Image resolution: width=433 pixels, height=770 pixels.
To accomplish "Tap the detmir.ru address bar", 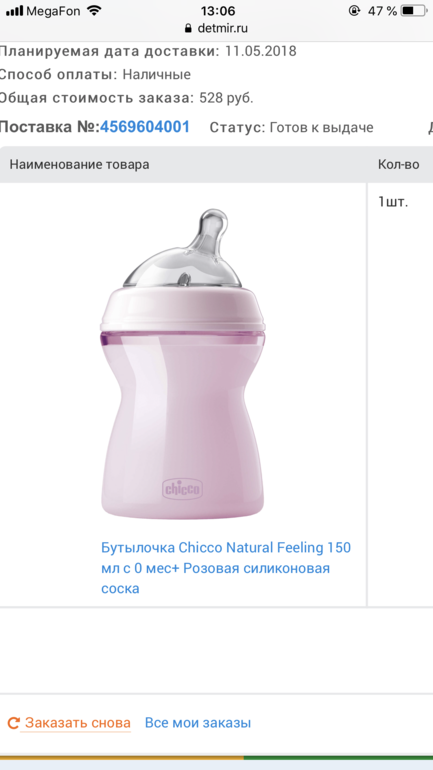I will coord(216,28).
